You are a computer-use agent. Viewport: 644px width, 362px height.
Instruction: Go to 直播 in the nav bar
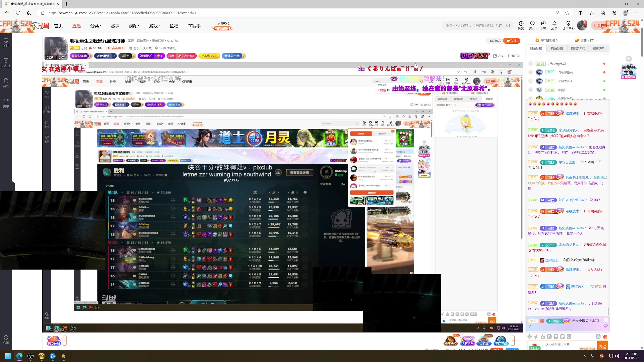(76, 26)
